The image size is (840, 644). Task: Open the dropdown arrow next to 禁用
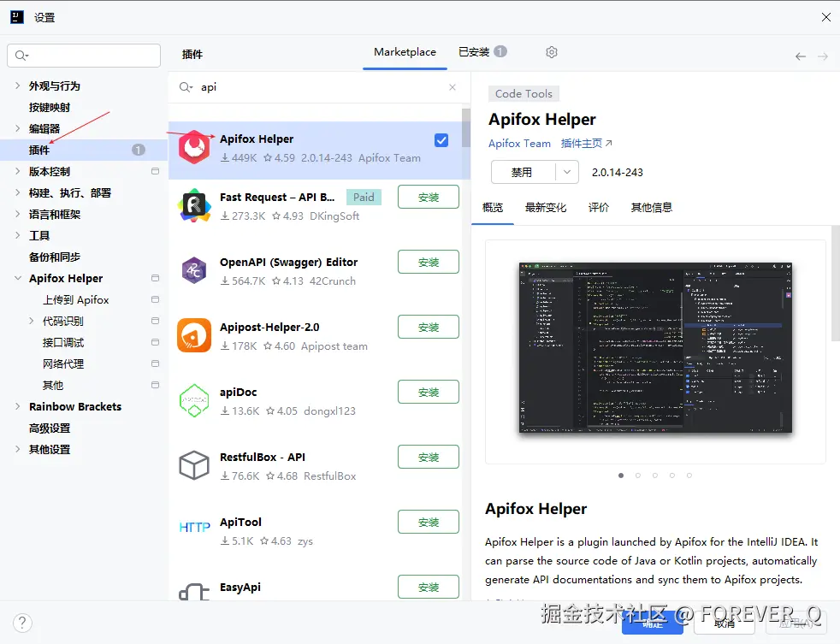click(567, 172)
